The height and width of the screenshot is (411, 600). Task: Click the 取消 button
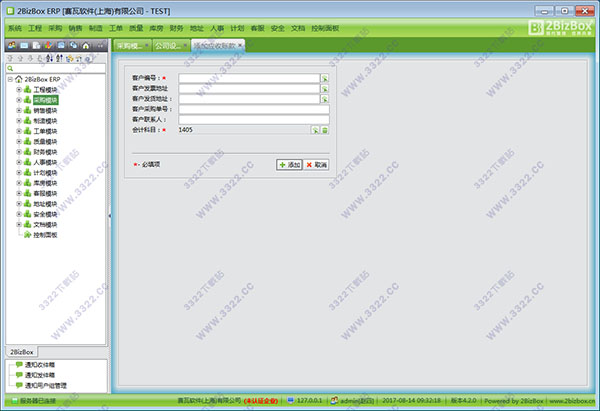(x=316, y=165)
